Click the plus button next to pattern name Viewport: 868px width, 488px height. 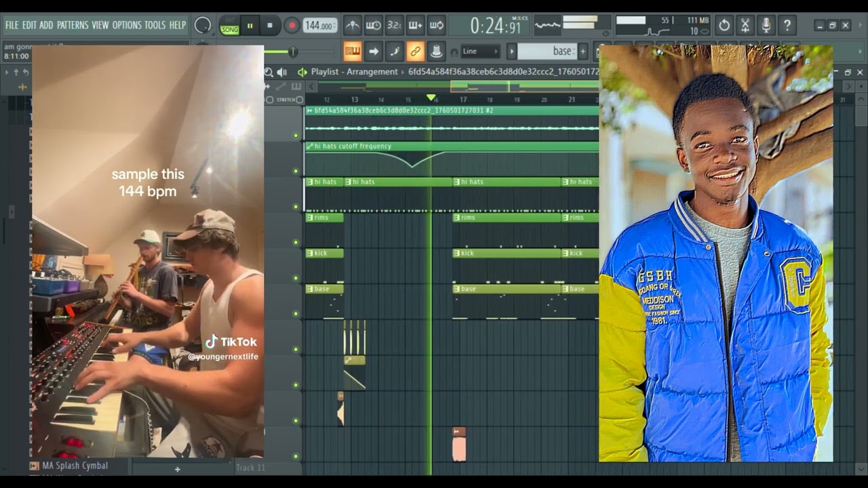[x=583, y=52]
